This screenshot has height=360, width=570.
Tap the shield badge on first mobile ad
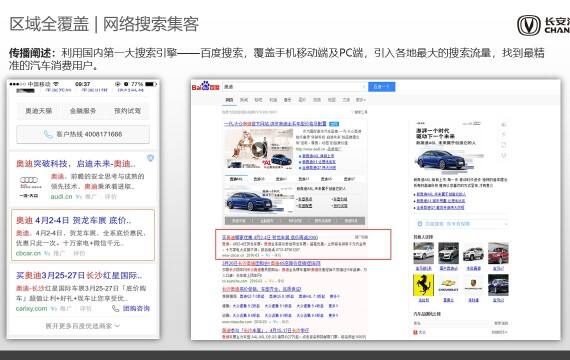[x=150, y=158]
